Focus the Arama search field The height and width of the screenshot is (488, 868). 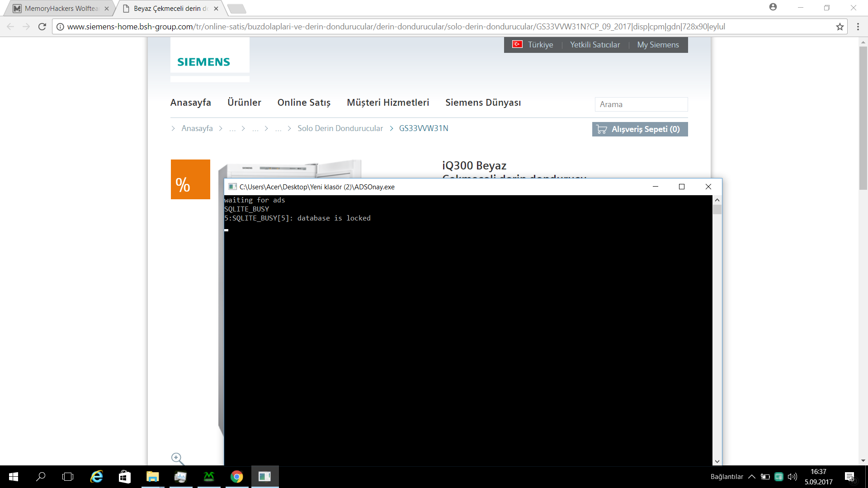641,104
